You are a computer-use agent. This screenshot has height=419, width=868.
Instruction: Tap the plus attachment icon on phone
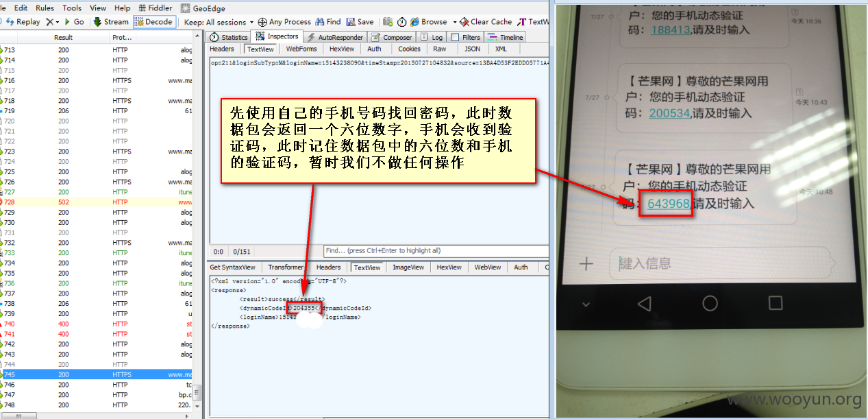[586, 263]
